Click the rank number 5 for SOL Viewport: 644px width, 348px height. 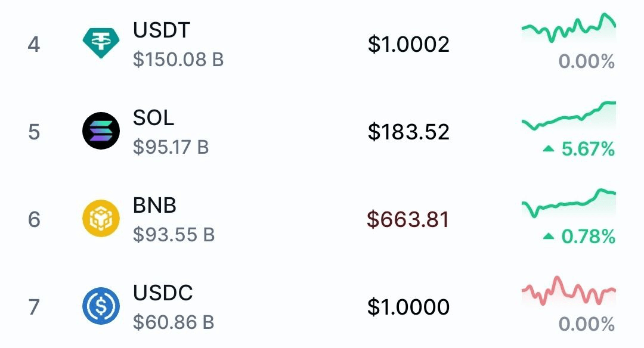pyautogui.click(x=34, y=132)
